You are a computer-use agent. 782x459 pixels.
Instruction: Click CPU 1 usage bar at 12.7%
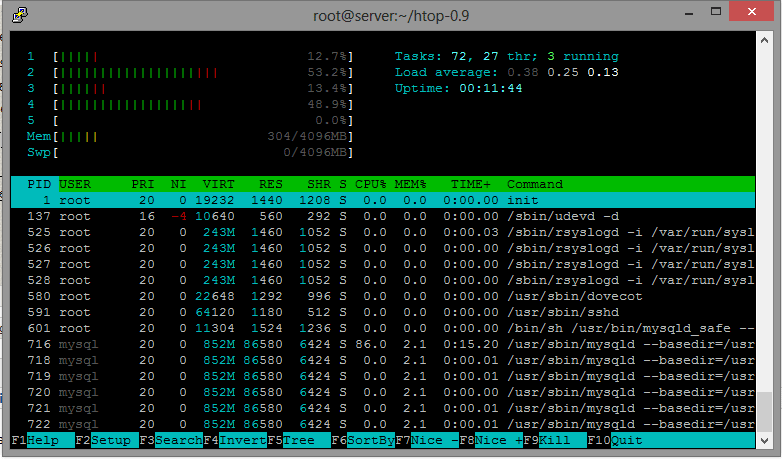click(x=203, y=56)
